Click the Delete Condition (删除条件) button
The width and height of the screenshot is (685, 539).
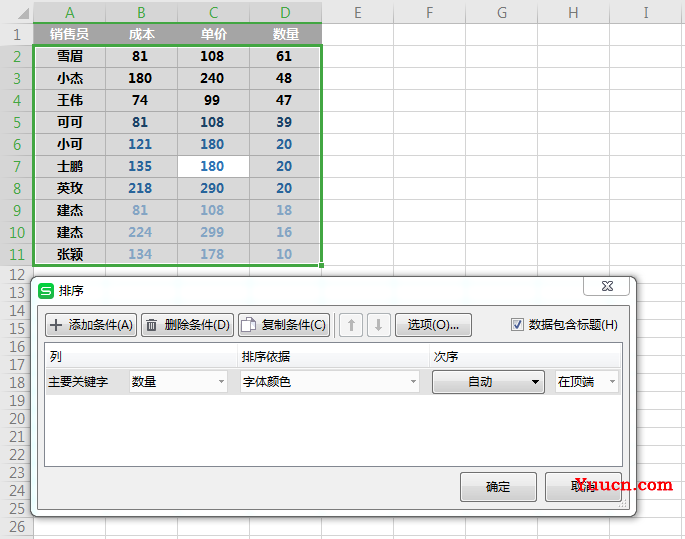[187, 325]
